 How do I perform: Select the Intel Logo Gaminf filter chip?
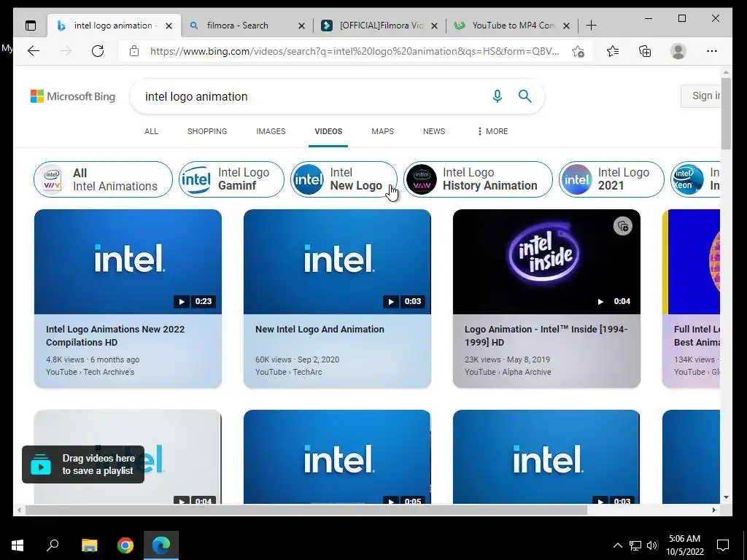(x=231, y=179)
